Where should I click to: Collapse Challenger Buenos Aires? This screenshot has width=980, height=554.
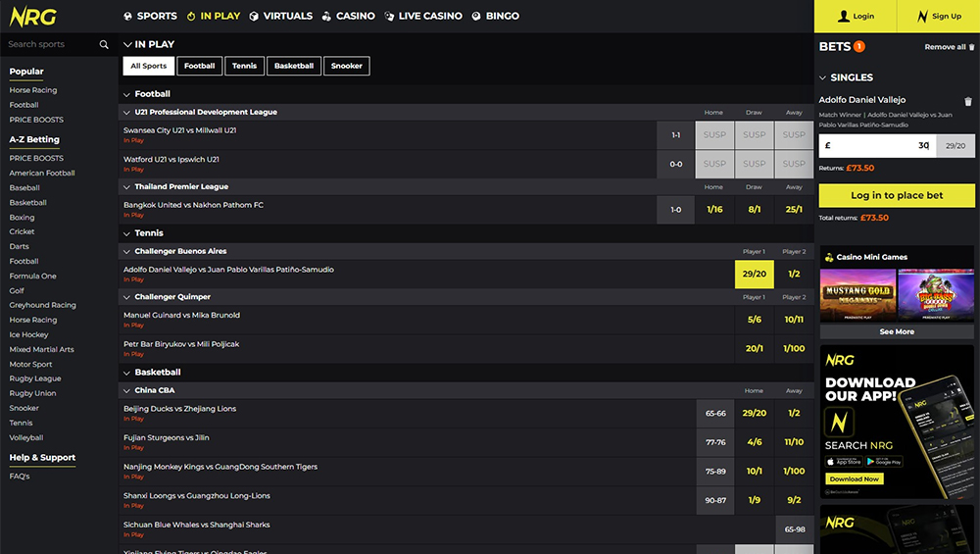pos(126,251)
